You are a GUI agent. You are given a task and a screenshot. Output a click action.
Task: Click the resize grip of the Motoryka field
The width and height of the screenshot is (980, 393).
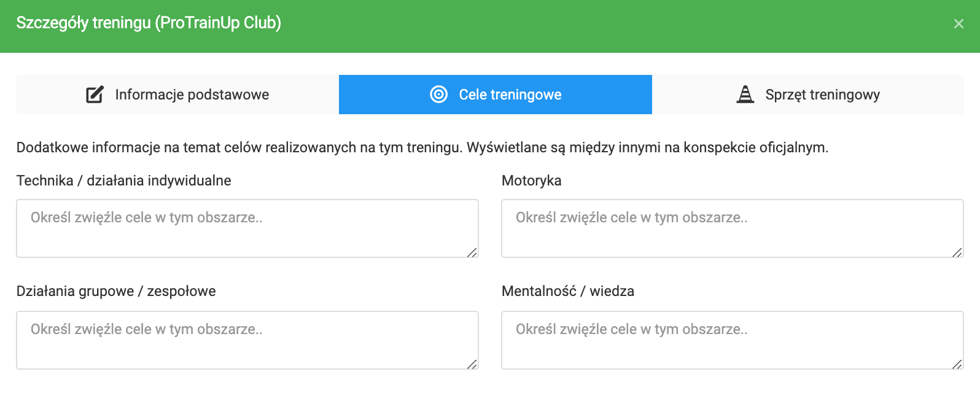(x=957, y=252)
